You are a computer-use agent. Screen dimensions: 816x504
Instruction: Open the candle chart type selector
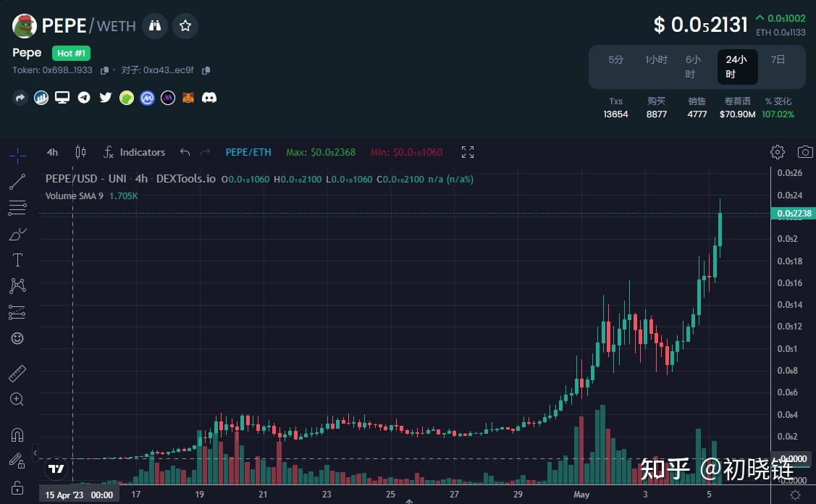tap(80, 152)
